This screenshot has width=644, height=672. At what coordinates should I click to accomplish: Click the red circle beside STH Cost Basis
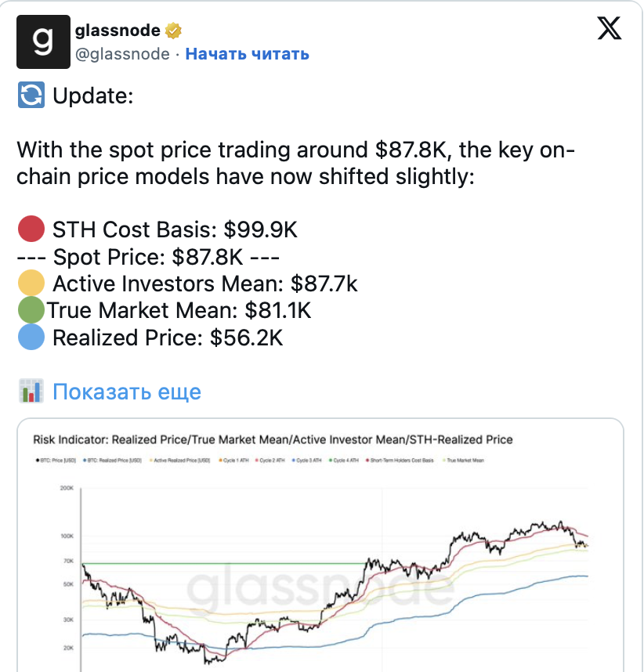coord(31,230)
